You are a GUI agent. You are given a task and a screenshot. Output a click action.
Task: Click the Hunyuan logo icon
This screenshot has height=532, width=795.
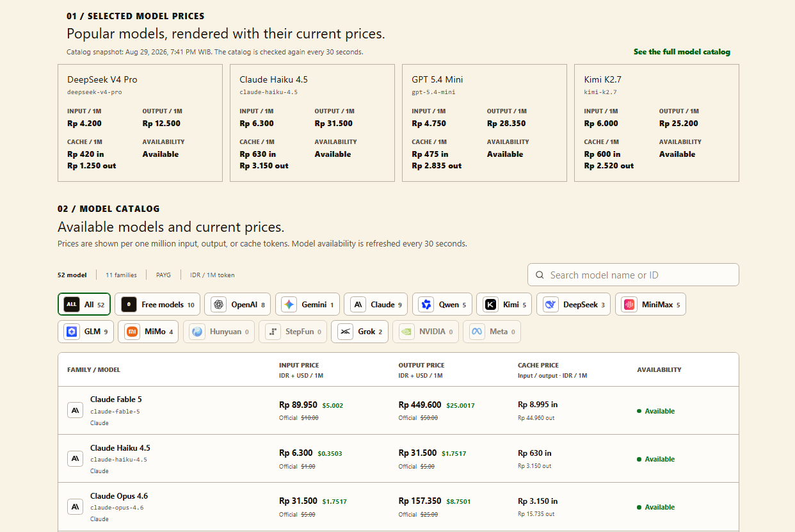pyautogui.click(x=197, y=332)
